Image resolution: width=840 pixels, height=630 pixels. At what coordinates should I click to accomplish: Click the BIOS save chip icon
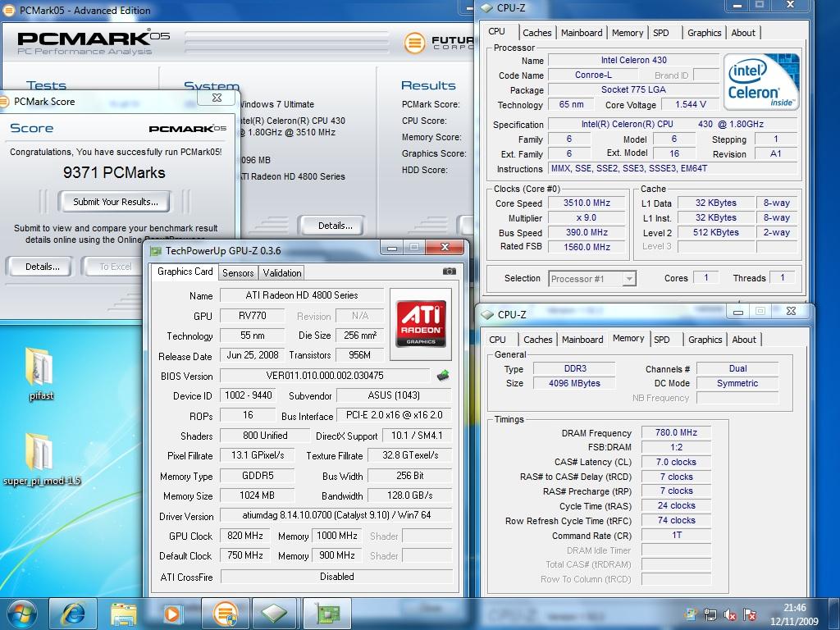pyautogui.click(x=442, y=376)
